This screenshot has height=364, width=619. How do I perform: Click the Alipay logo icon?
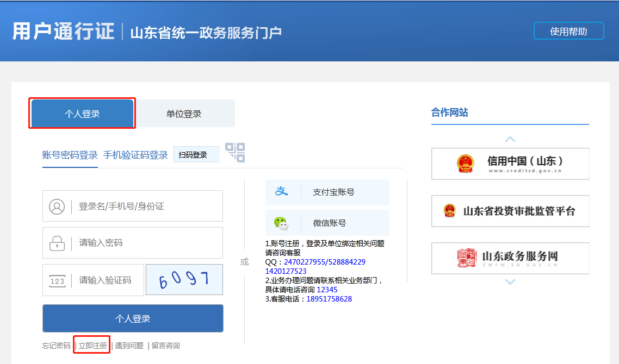281,192
